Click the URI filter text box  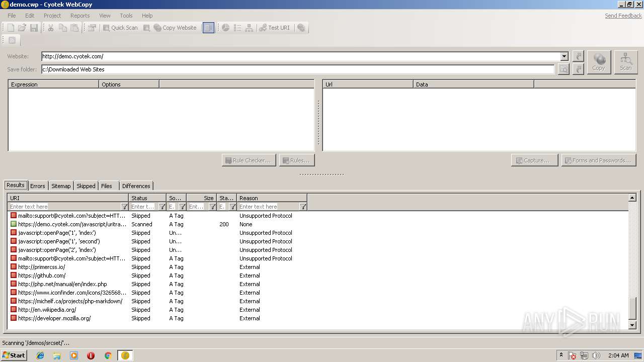pos(64,207)
